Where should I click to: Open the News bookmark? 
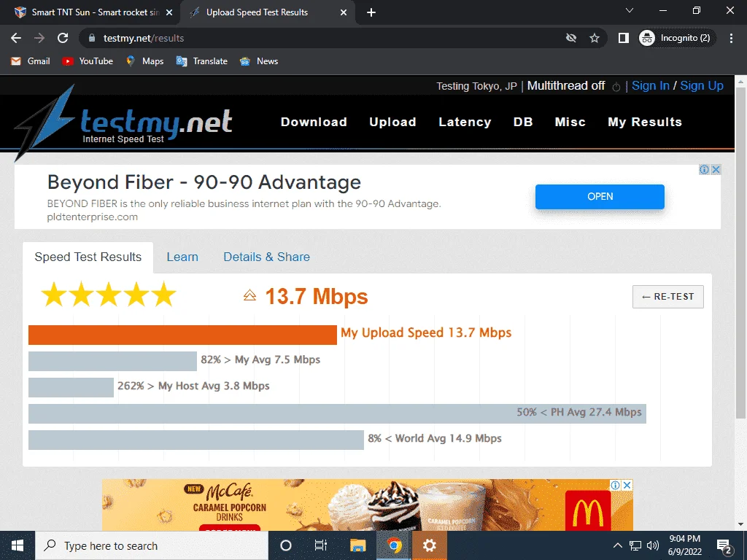tap(259, 61)
